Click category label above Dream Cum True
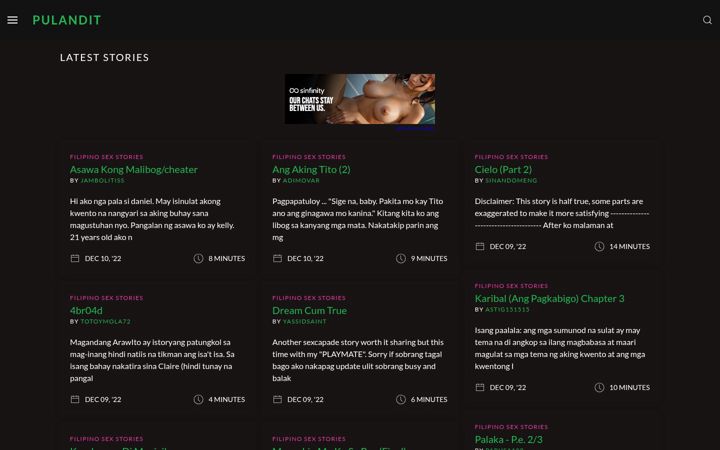Screen dimensions: 720x450 [x=309, y=298]
